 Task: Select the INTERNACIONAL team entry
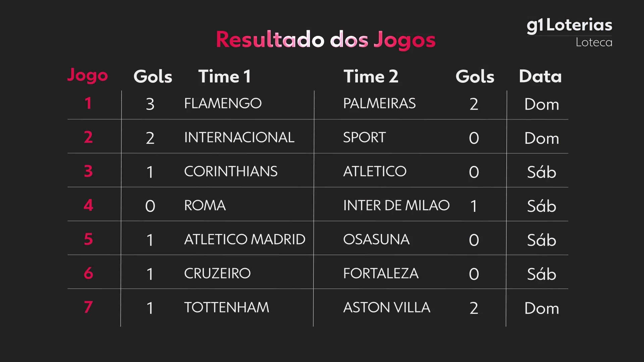[239, 137]
